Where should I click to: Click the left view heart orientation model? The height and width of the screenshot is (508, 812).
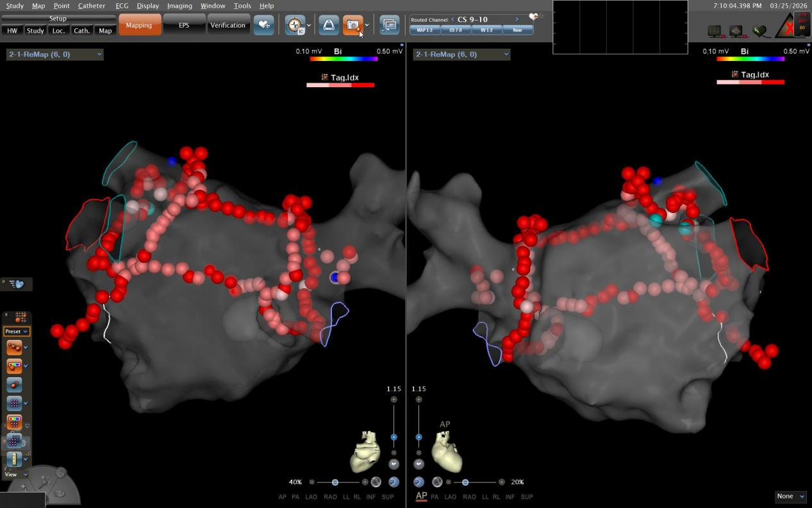pyautogui.click(x=365, y=451)
